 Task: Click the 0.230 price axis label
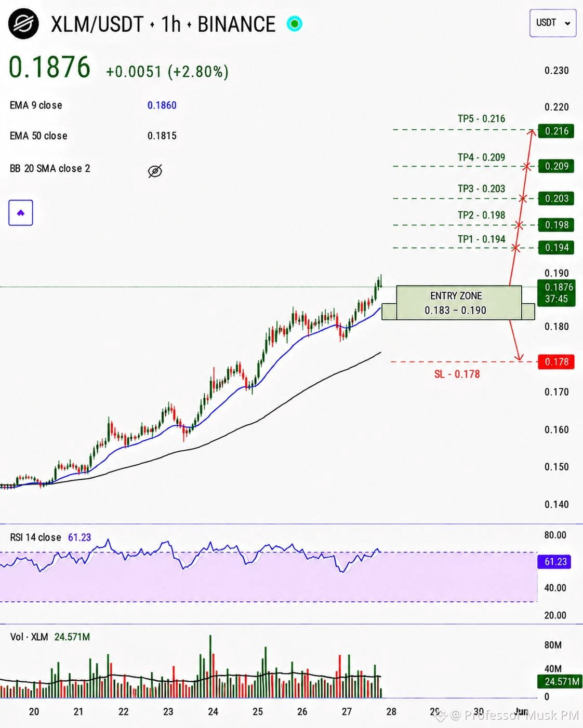click(556, 70)
